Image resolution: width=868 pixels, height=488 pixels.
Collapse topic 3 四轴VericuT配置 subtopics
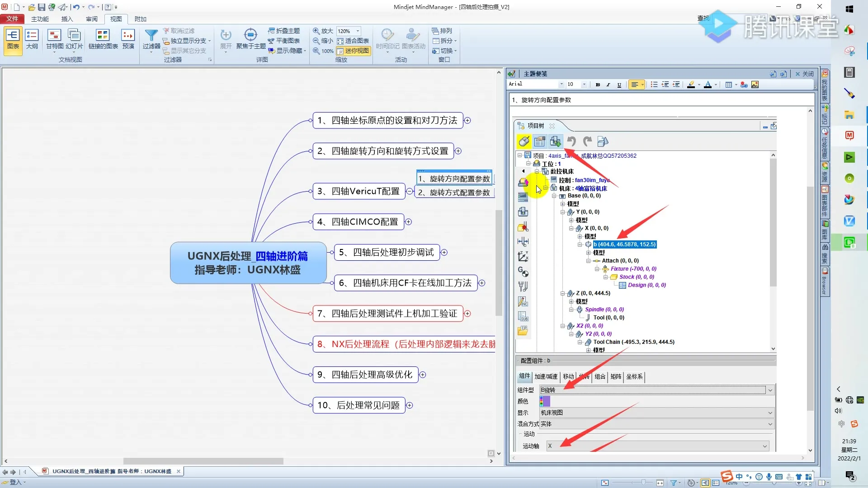410,191
